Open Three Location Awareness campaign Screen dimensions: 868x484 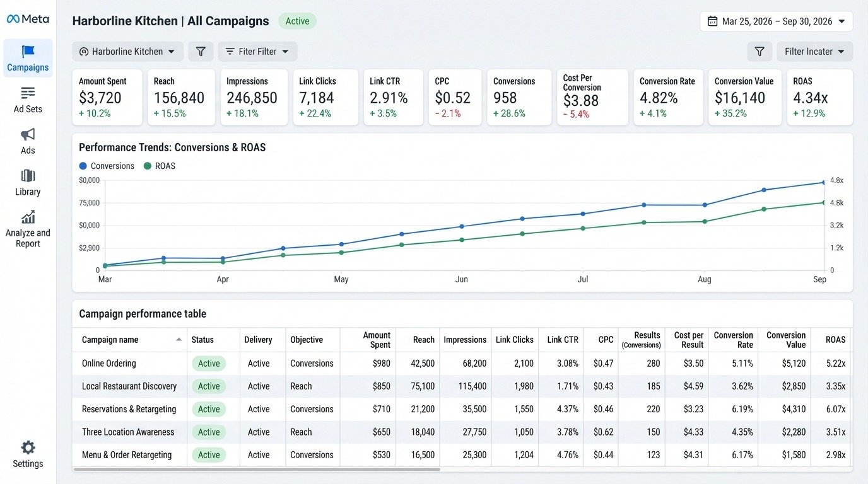128,432
